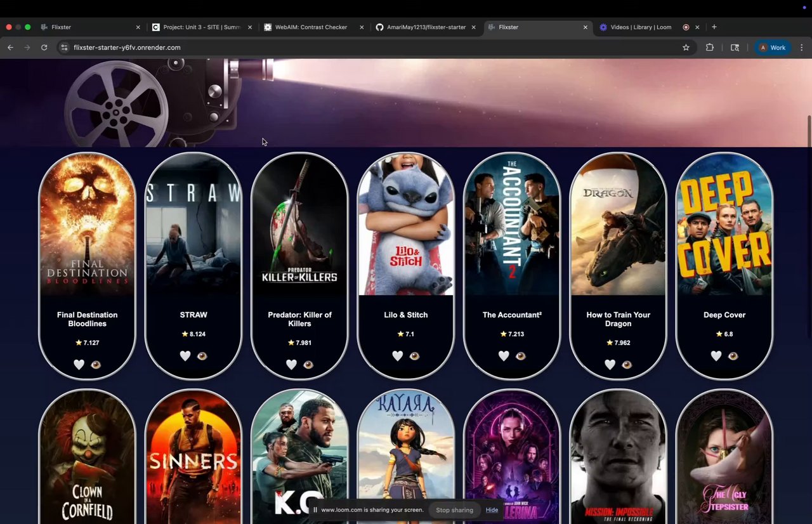Viewport: 812px width, 524px height.
Task: Click the page's vertical scrollbar thumb
Action: tap(809, 131)
